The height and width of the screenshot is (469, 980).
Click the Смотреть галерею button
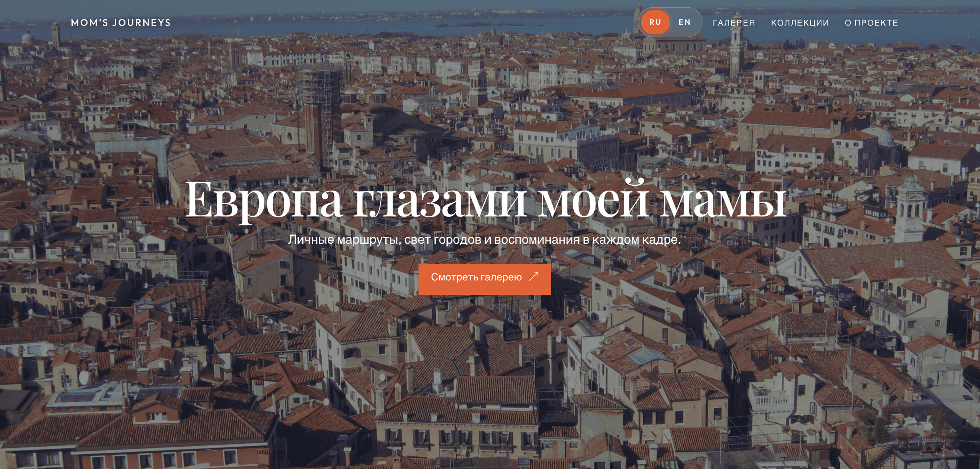coord(485,279)
